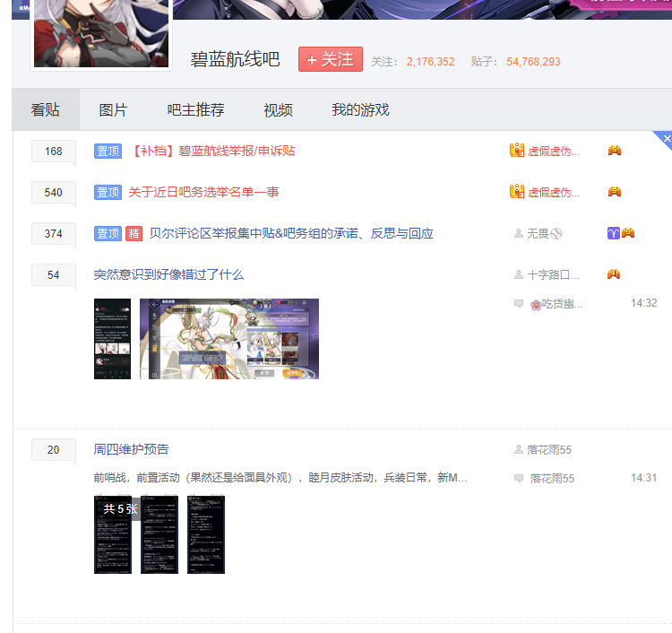Click the 关注 follow button
The width and height of the screenshot is (672, 633).
click(331, 59)
